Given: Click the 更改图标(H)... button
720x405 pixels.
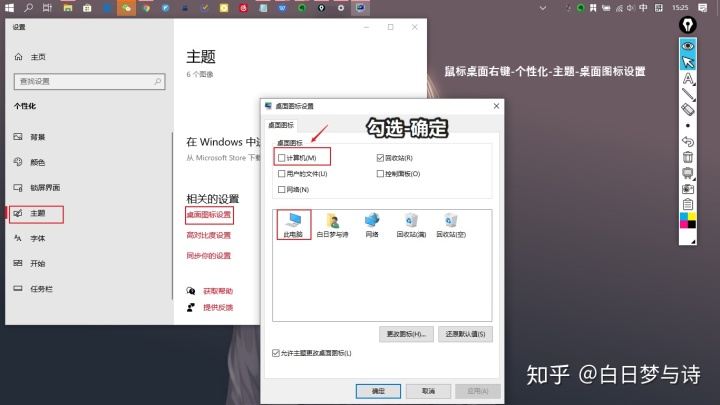Looking at the screenshot, I should 406,334.
